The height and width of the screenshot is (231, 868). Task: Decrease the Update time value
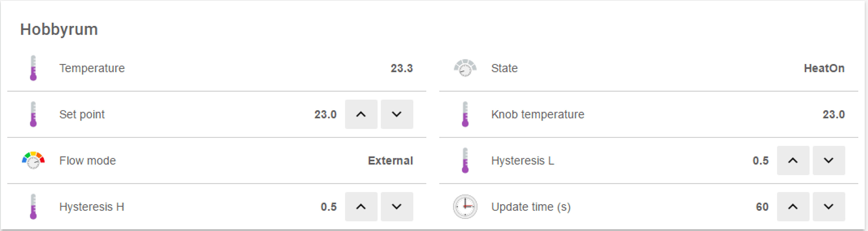point(829,206)
